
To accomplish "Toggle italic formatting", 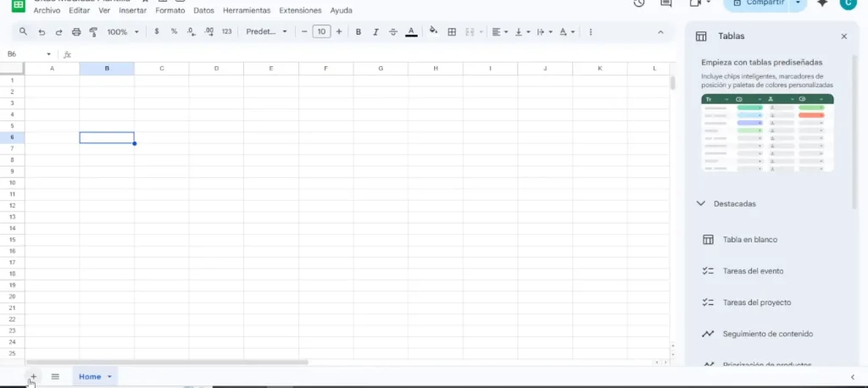I will point(376,32).
